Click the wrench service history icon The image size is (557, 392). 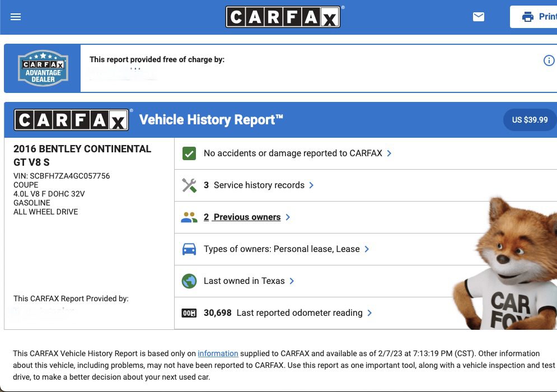189,185
